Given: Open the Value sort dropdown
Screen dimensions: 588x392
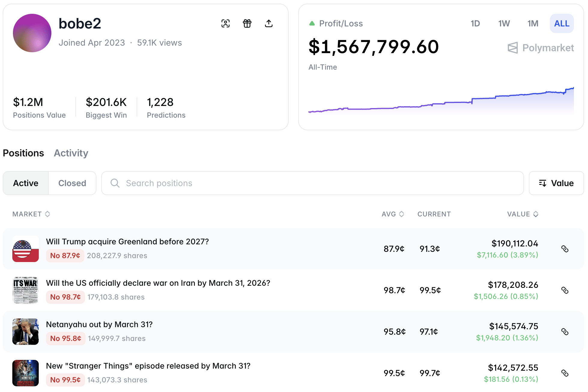Looking at the screenshot, I should pyautogui.click(x=556, y=183).
